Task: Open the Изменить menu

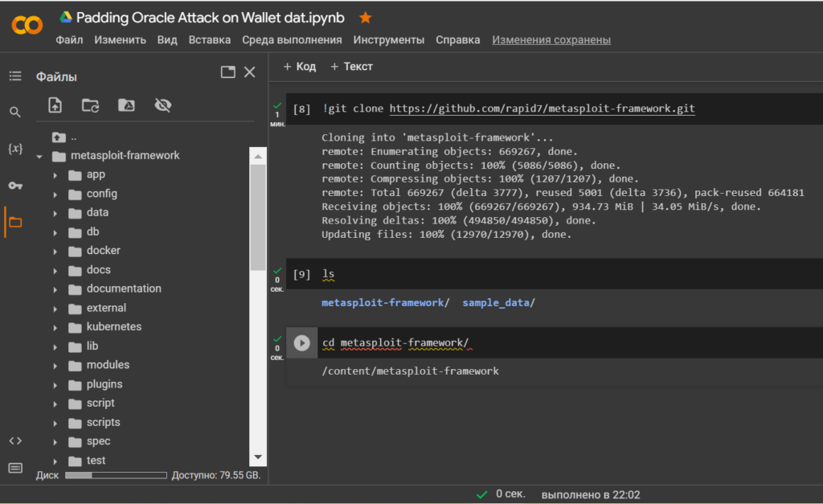Action: tap(121, 40)
